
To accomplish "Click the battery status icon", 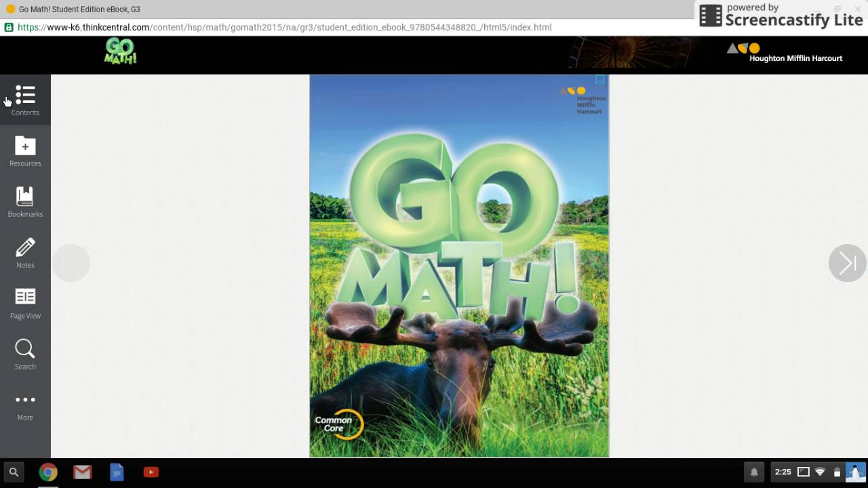I will click(x=837, y=472).
